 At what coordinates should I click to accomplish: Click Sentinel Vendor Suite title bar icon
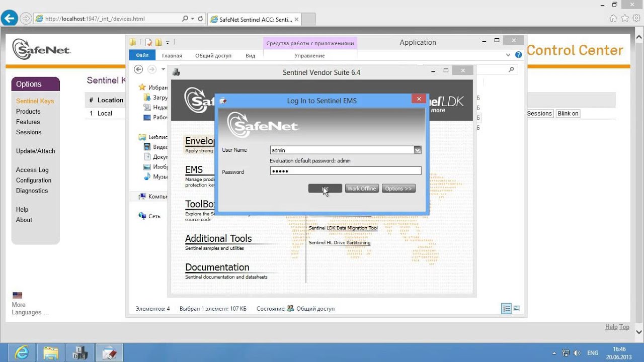(176, 72)
